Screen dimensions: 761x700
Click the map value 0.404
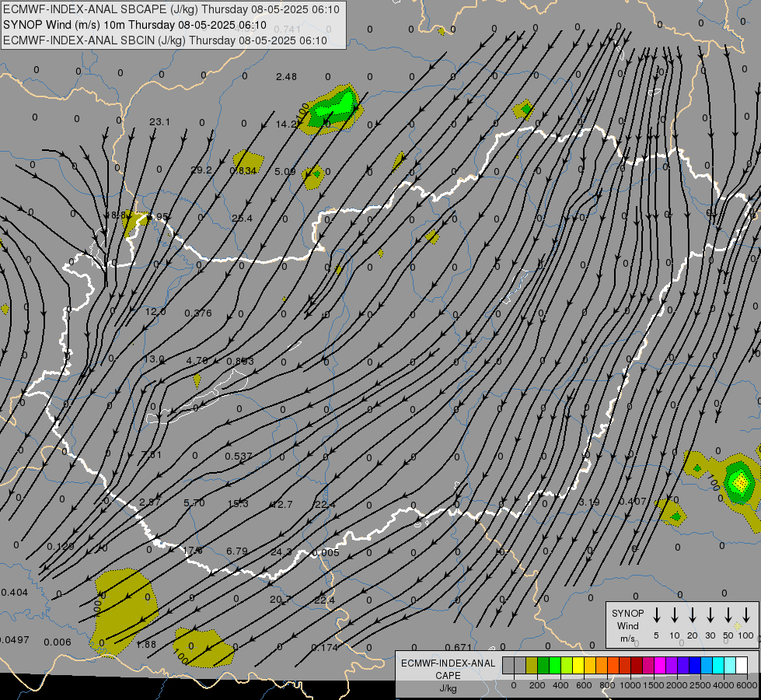pos(14,592)
